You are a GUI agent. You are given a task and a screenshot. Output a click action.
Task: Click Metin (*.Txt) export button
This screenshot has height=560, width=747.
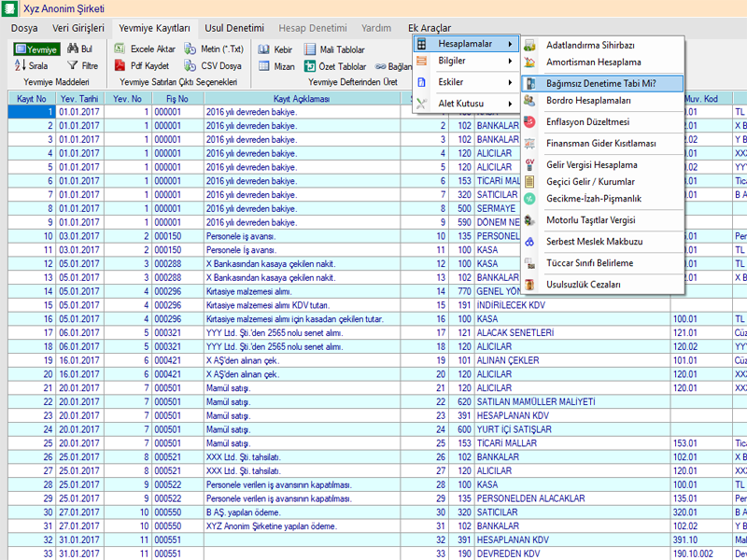click(213, 49)
